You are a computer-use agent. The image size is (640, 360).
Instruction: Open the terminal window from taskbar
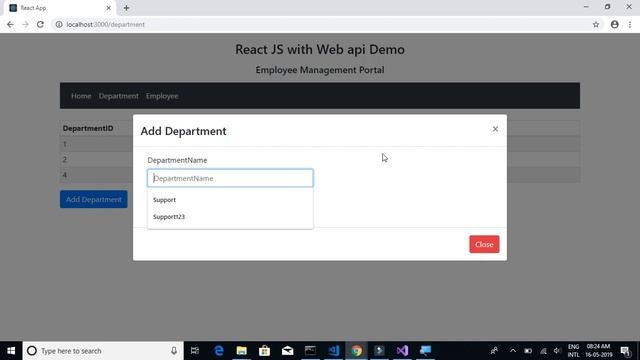310,351
